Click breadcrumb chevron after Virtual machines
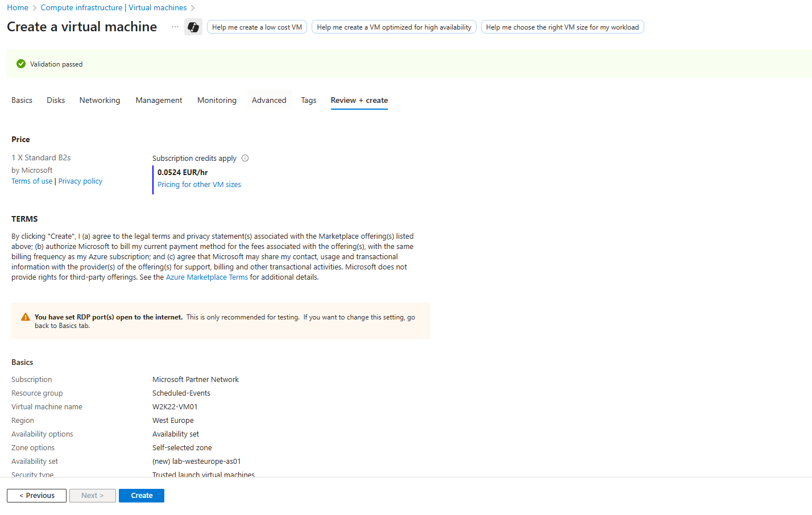 pos(193,8)
